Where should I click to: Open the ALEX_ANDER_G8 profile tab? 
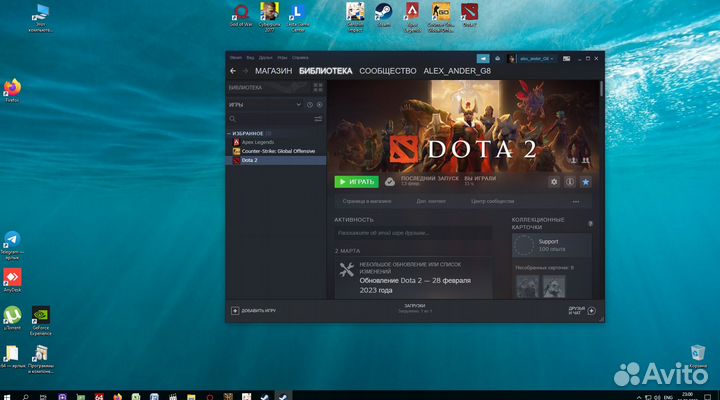click(457, 71)
